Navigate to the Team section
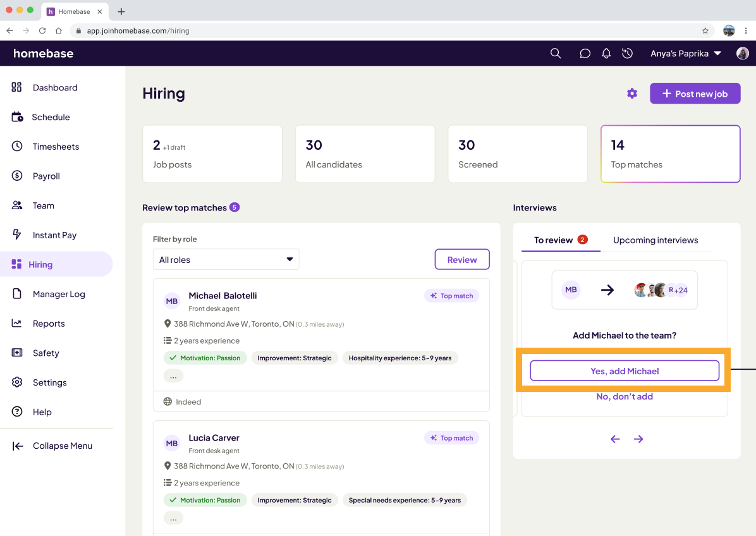756x536 pixels. click(43, 205)
